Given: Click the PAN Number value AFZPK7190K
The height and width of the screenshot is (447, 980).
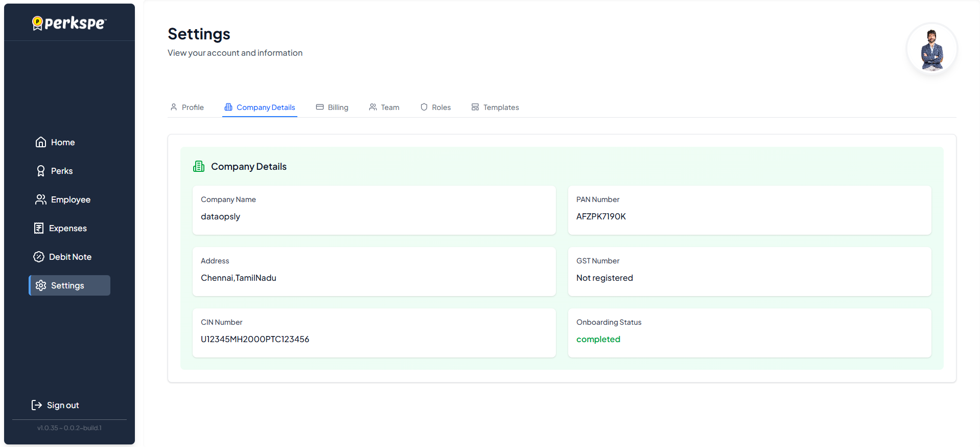Looking at the screenshot, I should 601,216.
